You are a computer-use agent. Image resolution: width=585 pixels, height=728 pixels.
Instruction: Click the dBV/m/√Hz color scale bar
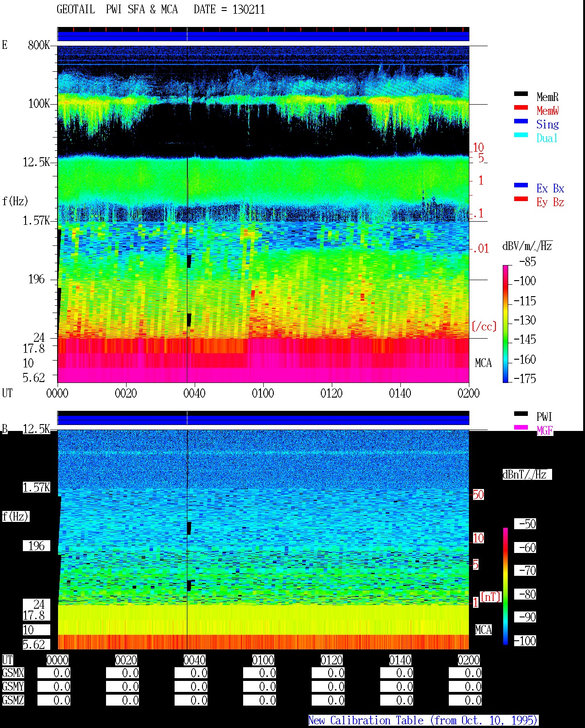click(x=505, y=324)
